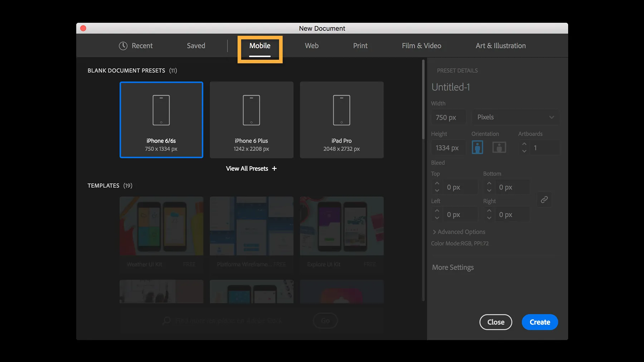Click the magnifying glass search icon

[x=166, y=321]
